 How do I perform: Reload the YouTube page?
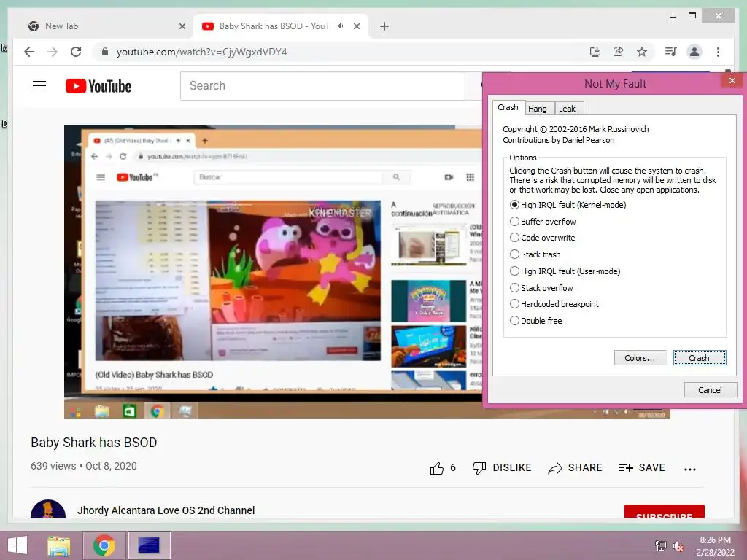click(76, 52)
